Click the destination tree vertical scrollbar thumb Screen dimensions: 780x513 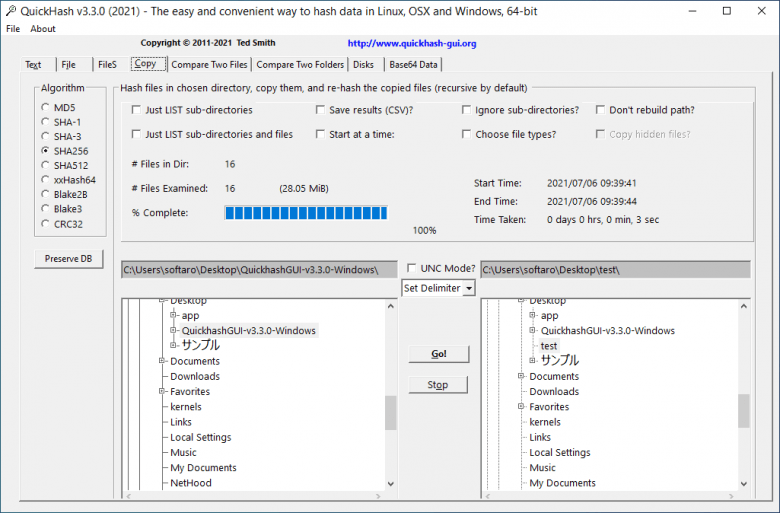tap(744, 411)
